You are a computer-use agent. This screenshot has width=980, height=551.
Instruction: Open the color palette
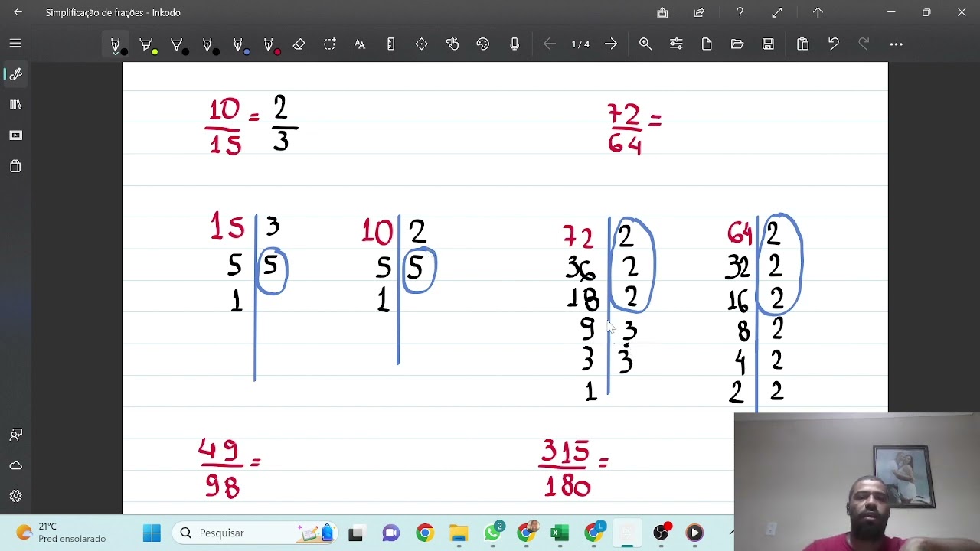(483, 44)
